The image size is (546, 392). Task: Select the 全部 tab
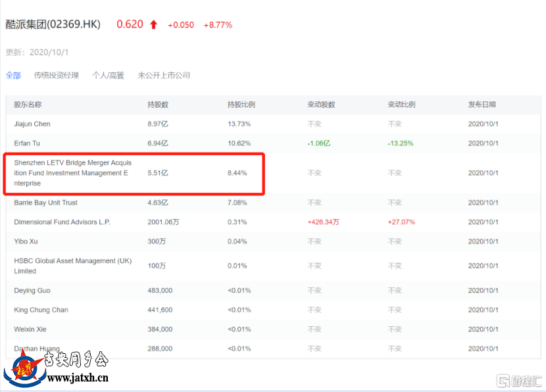click(13, 75)
